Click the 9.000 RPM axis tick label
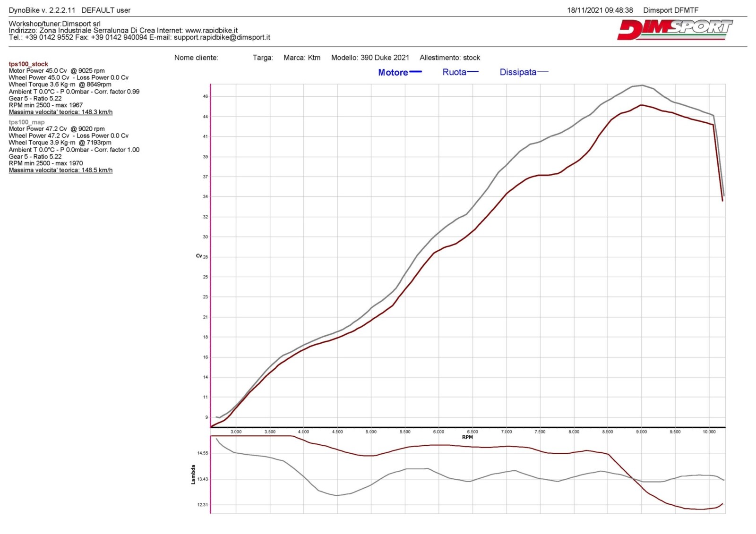The width and height of the screenshot is (756, 534). pos(641,432)
